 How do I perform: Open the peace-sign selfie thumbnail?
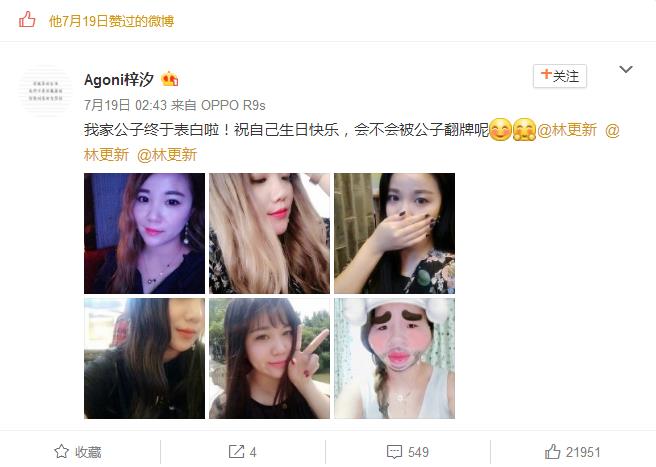coord(269,359)
